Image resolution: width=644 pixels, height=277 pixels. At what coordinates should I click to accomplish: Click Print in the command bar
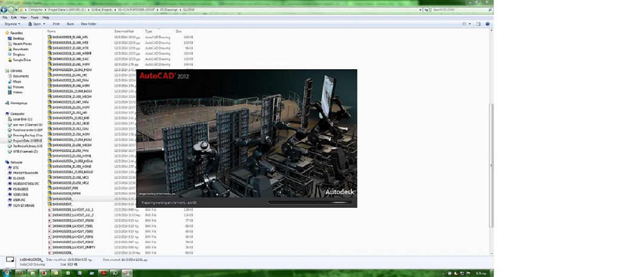[x=56, y=24]
